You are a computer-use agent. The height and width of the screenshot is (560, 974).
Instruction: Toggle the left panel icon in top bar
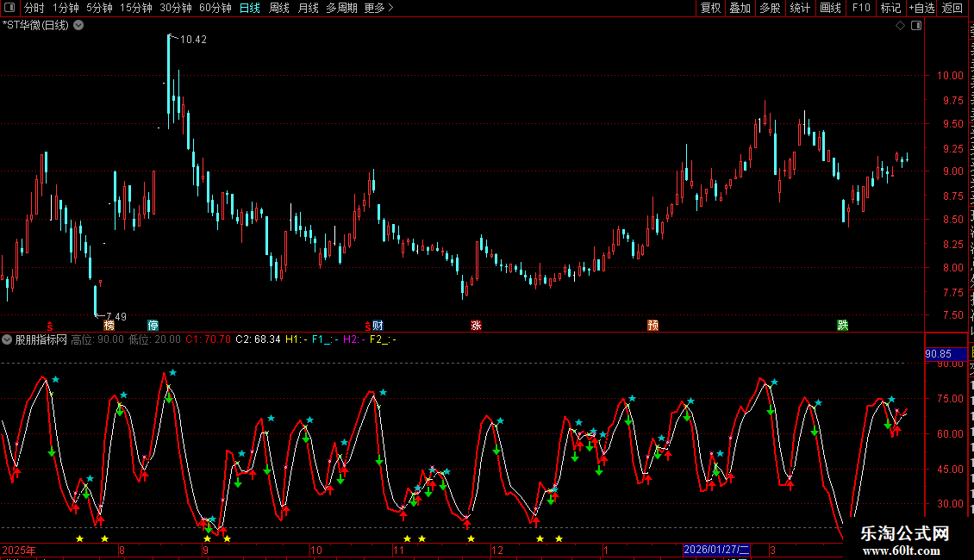(9, 8)
